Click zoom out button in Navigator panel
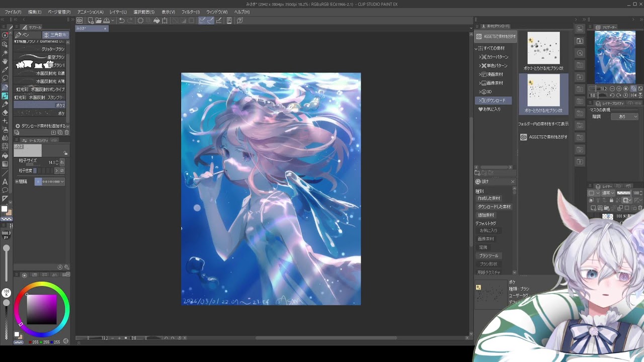 click(x=612, y=89)
